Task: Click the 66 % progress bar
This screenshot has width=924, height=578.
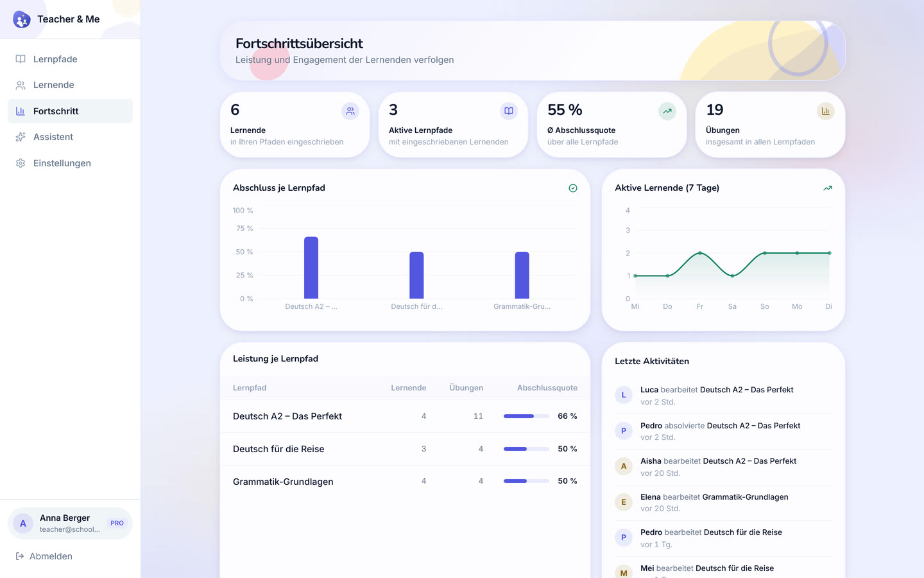Action: (x=526, y=416)
